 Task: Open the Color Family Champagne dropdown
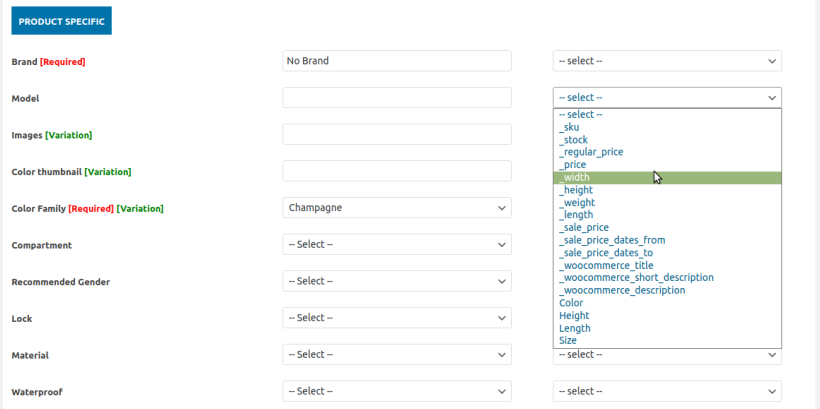coord(397,208)
